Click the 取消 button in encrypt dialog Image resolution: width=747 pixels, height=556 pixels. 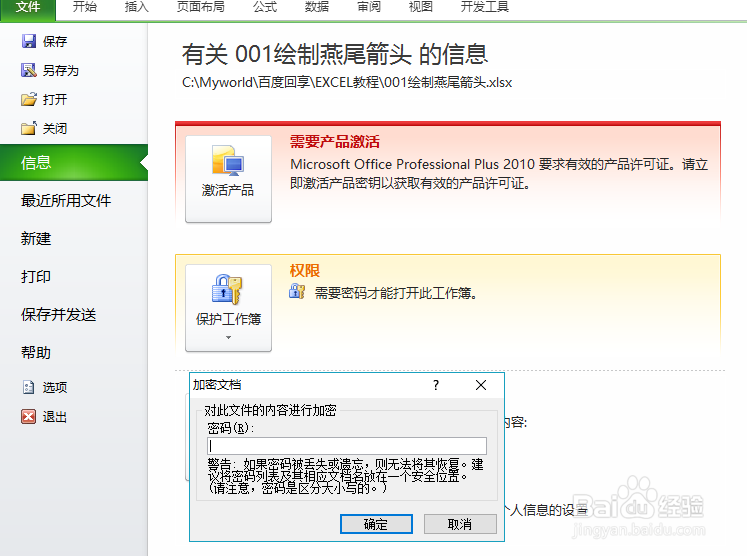(460, 524)
